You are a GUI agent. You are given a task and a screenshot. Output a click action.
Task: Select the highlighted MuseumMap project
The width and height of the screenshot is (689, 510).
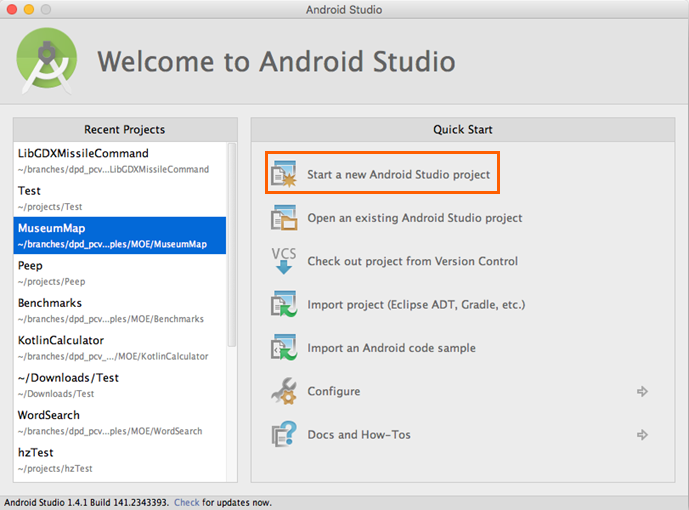(120, 235)
